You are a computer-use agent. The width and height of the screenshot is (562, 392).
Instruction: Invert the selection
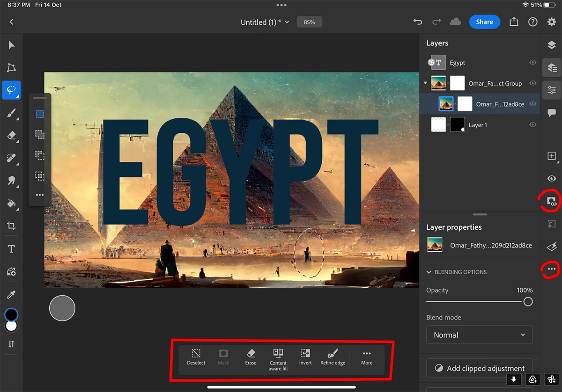click(305, 357)
